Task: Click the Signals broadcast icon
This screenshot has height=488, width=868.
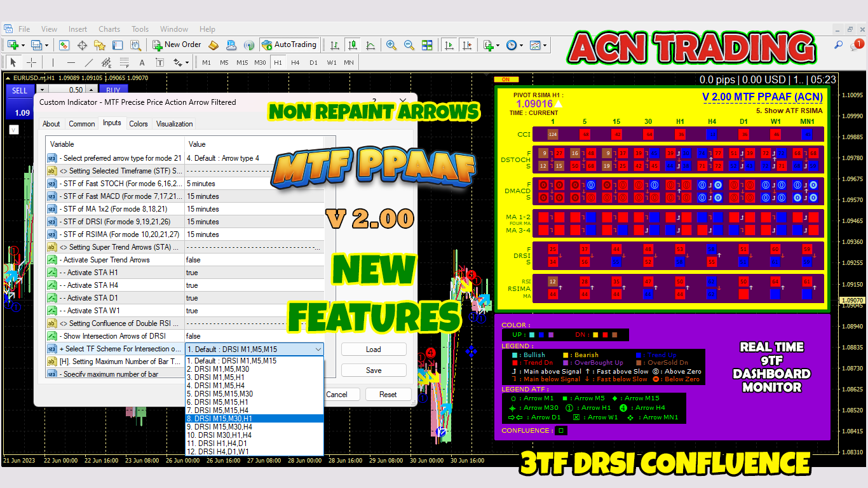Action: [x=249, y=45]
